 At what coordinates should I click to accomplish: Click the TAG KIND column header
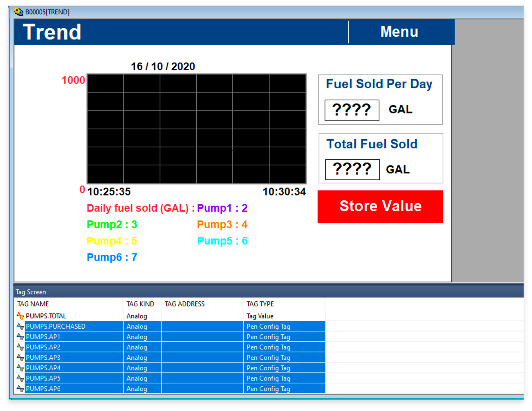(142, 304)
